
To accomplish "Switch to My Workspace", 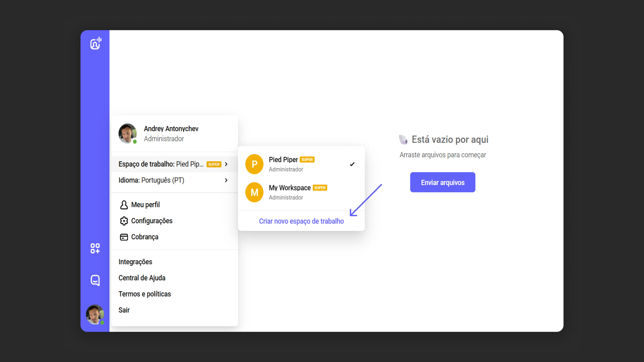I will 301,192.
